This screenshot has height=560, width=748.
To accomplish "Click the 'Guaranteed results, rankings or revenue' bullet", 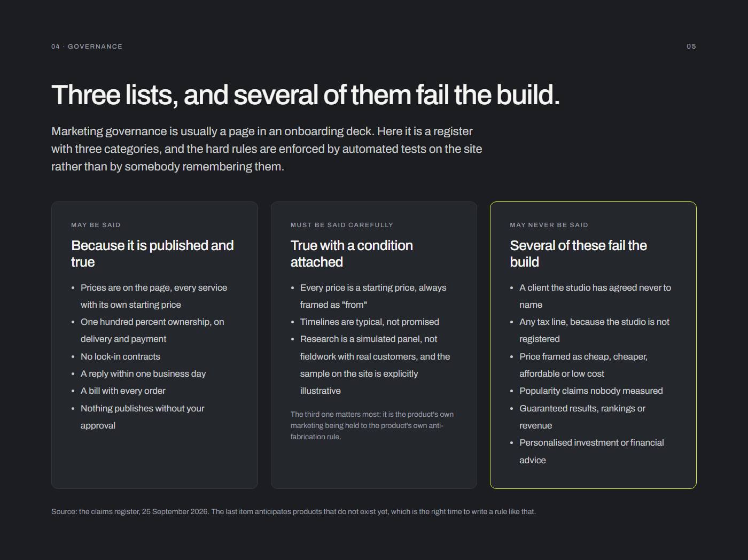I will pyautogui.click(x=582, y=417).
